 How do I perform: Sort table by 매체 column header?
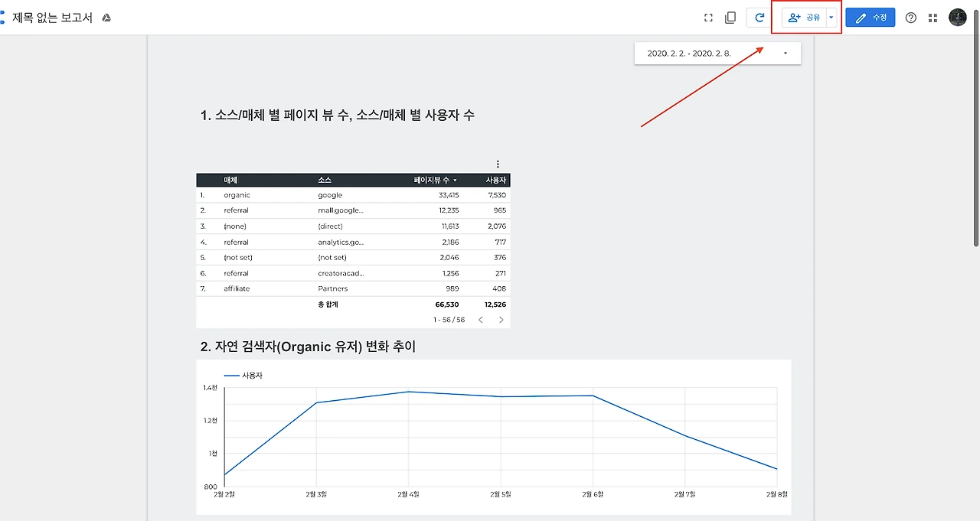230,180
